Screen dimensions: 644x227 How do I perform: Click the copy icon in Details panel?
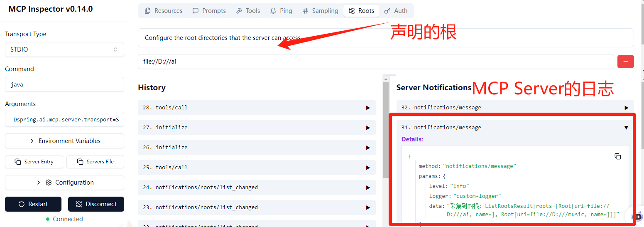pyautogui.click(x=617, y=156)
